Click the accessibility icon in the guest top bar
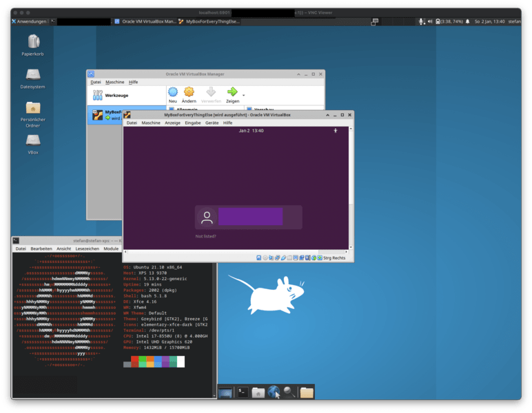Image resolution: width=532 pixels, height=413 pixels. click(335, 131)
